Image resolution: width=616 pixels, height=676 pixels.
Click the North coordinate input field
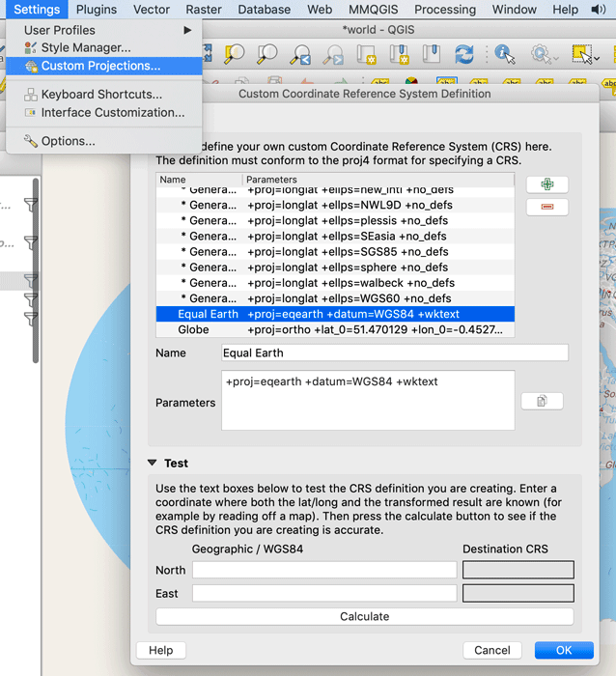324,570
